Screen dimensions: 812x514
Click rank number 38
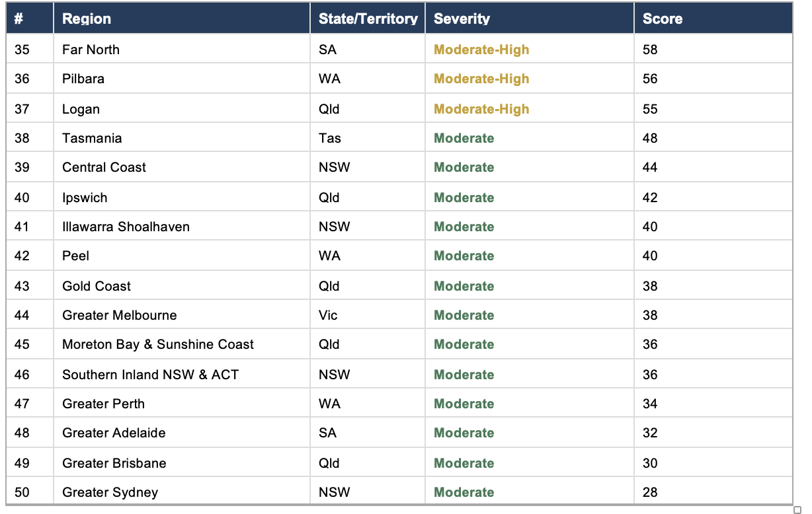tap(22, 138)
